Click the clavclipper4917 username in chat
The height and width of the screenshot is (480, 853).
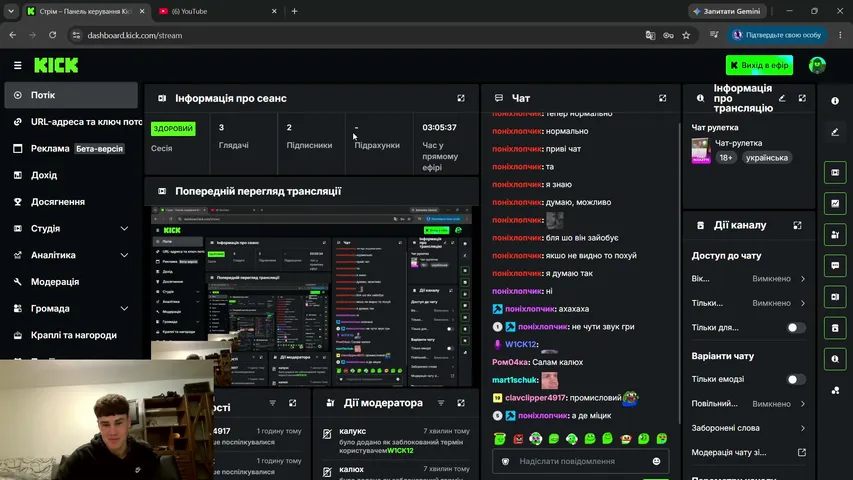point(535,398)
